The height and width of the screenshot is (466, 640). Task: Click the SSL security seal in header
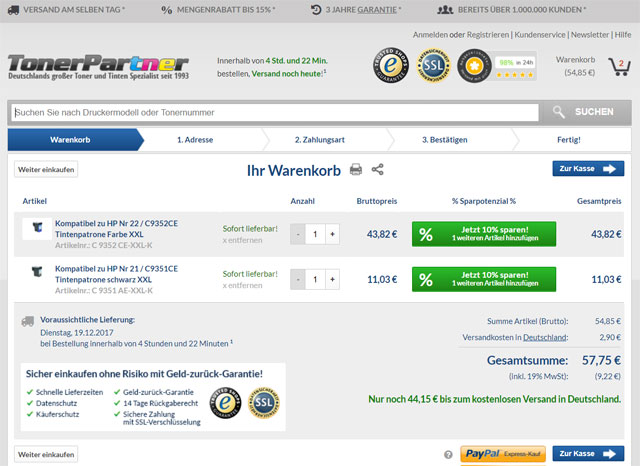click(x=433, y=65)
